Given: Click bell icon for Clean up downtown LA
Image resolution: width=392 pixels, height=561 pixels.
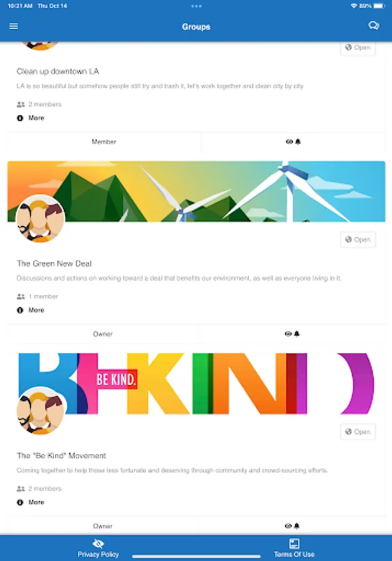Looking at the screenshot, I should 298,141.
